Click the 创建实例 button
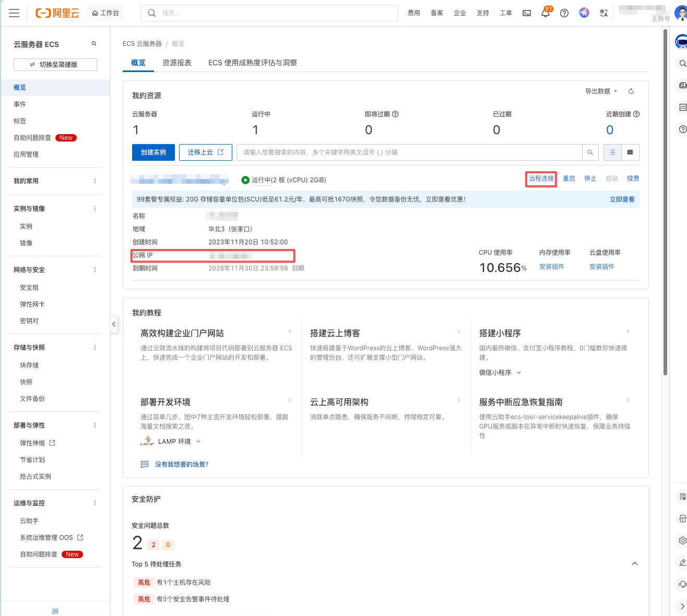Screen dimensions: 687x616 pyautogui.click(x=153, y=152)
